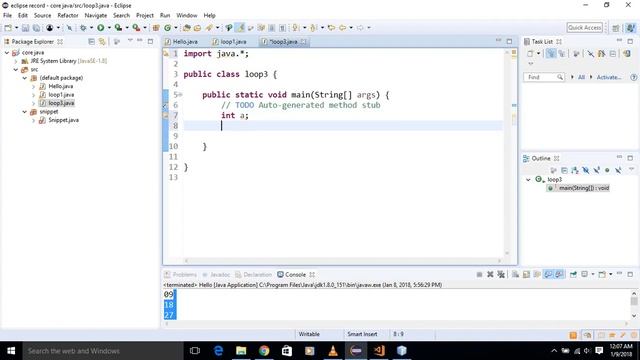Toggle Scroll Lock in Console toolbar
Viewport: 640px width, 360px height.
click(x=527, y=275)
